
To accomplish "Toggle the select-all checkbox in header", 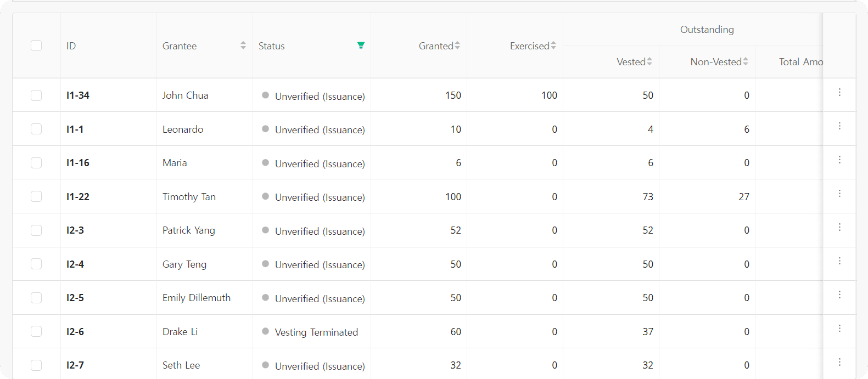I will pyautogui.click(x=36, y=46).
